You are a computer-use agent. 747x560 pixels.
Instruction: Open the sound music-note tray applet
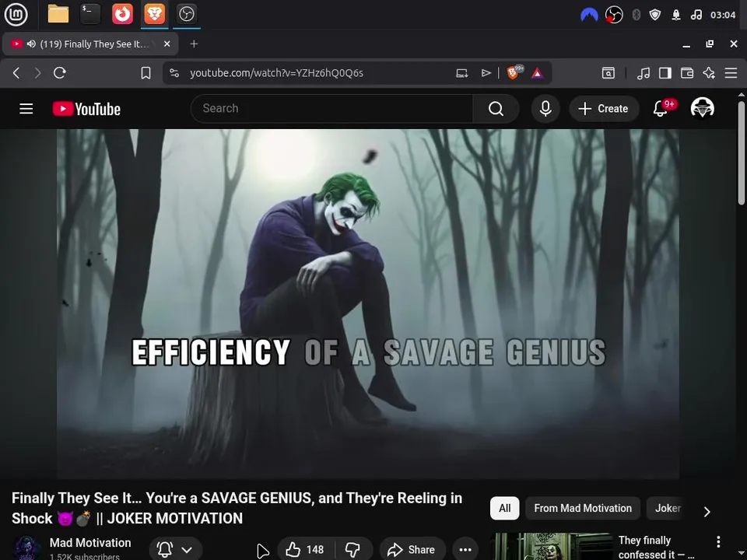[x=696, y=15]
